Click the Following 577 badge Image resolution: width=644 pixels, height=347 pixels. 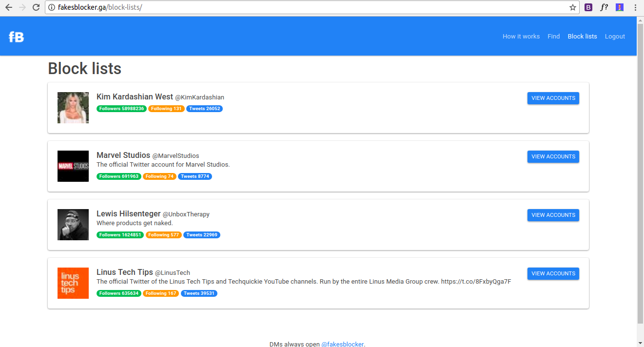[163, 235]
